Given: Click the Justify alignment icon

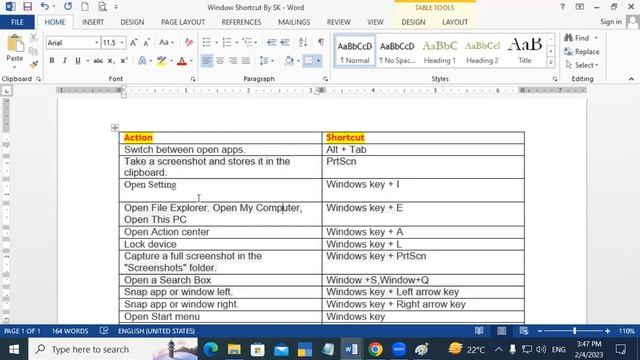Looking at the screenshot, I should point(246,61).
